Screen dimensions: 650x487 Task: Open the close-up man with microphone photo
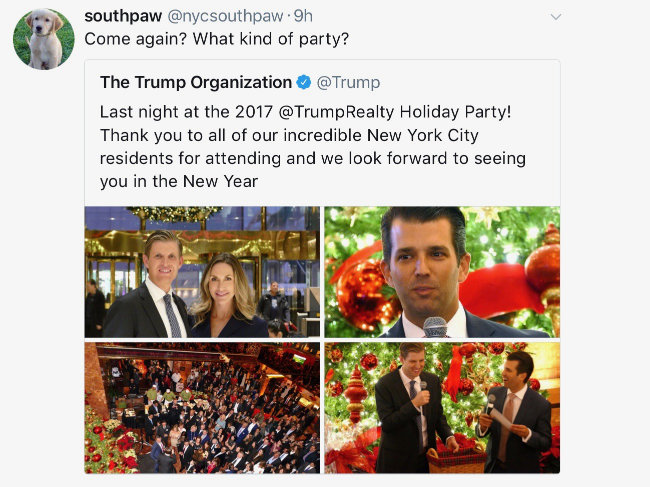tap(442, 272)
